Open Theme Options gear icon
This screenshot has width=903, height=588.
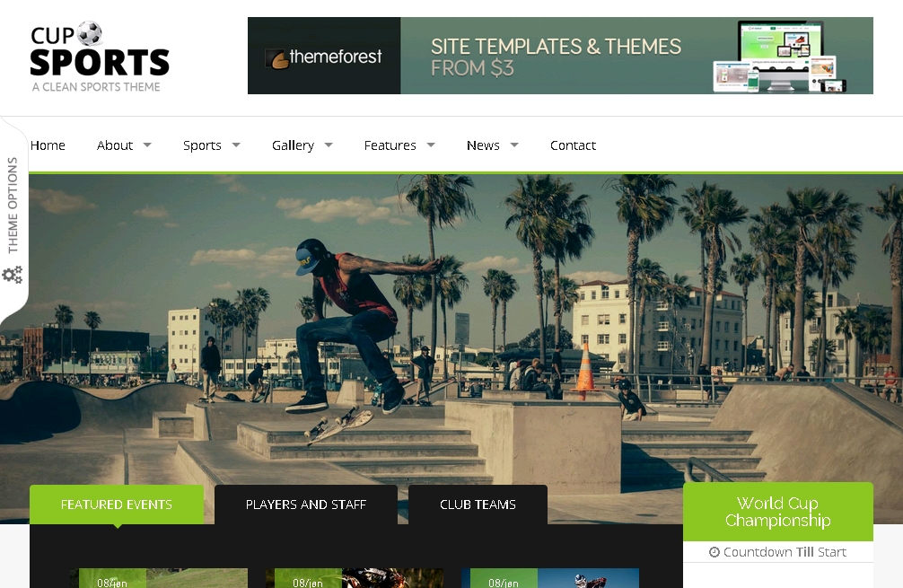[13, 275]
